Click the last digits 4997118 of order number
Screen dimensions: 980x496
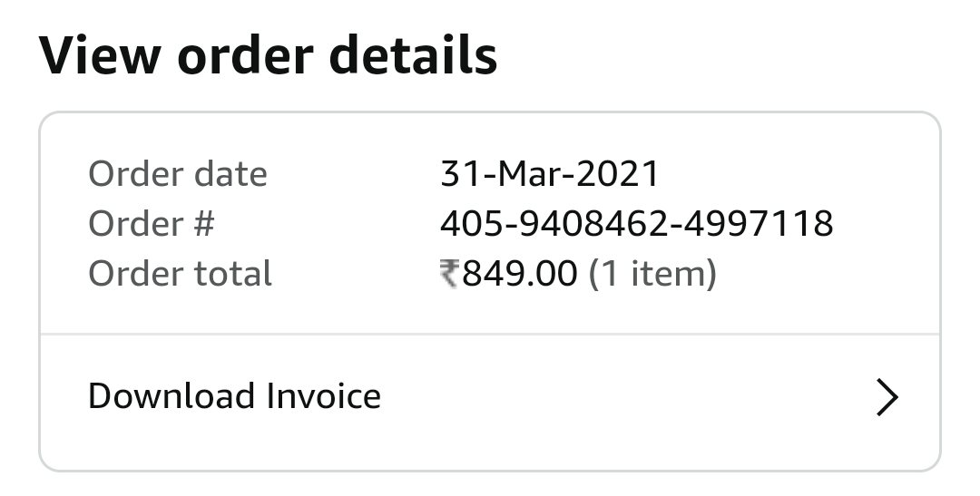coord(759,224)
